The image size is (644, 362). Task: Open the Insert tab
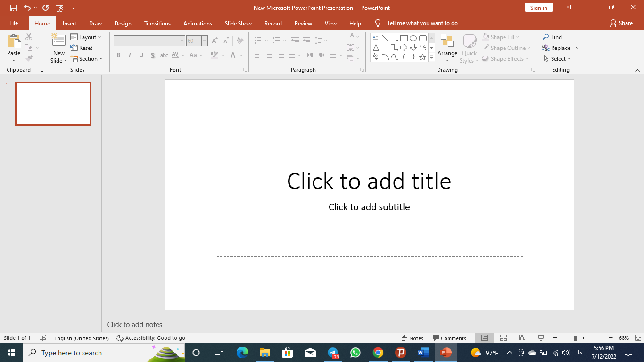pyautogui.click(x=69, y=23)
